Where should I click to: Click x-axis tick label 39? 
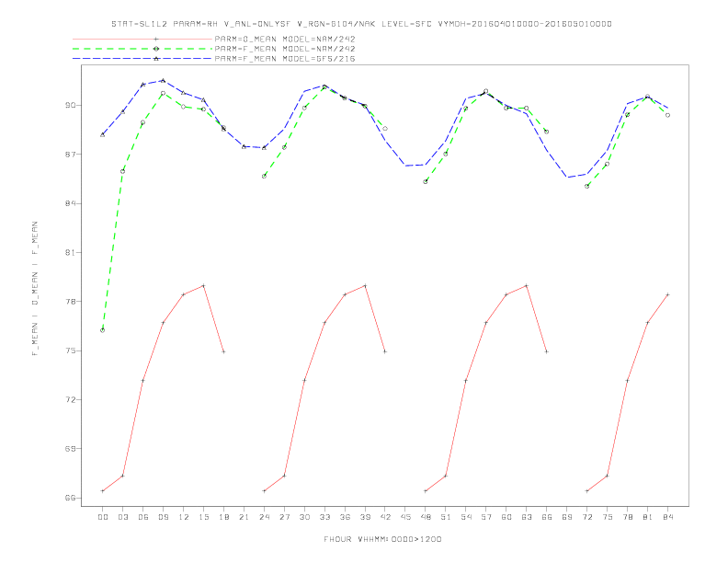(x=365, y=517)
